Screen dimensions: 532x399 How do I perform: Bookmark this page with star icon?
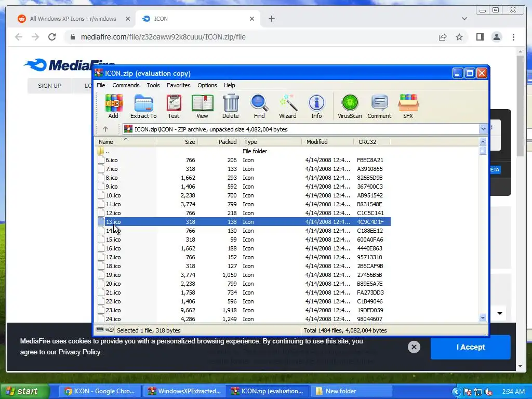(x=459, y=37)
